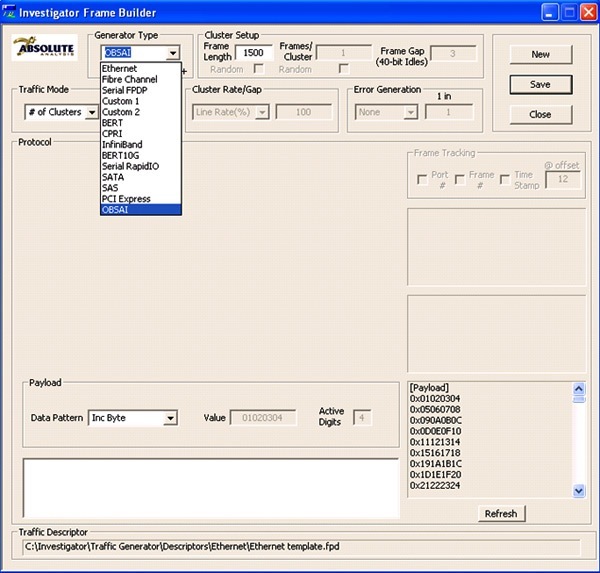Open the Generator Type combo box arrow
Screen dimensions: 600x573
coord(173,53)
